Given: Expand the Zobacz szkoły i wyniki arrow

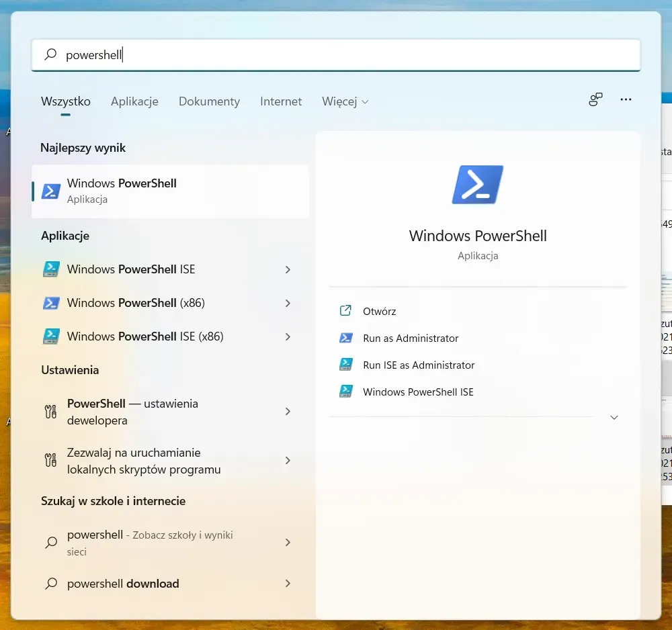Looking at the screenshot, I should 288,542.
